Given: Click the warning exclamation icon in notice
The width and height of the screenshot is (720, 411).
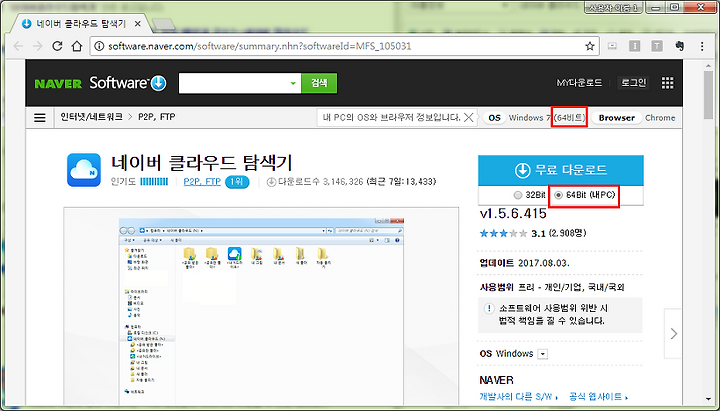Looking at the screenshot, I should [x=489, y=308].
